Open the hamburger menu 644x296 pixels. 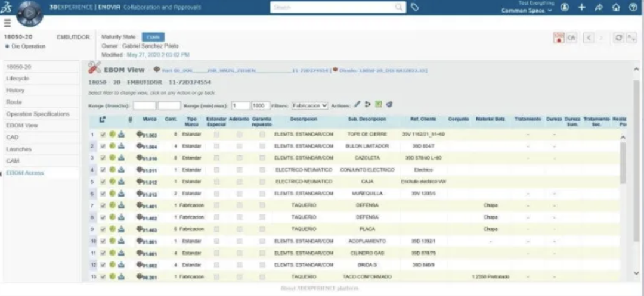pos(8,23)
